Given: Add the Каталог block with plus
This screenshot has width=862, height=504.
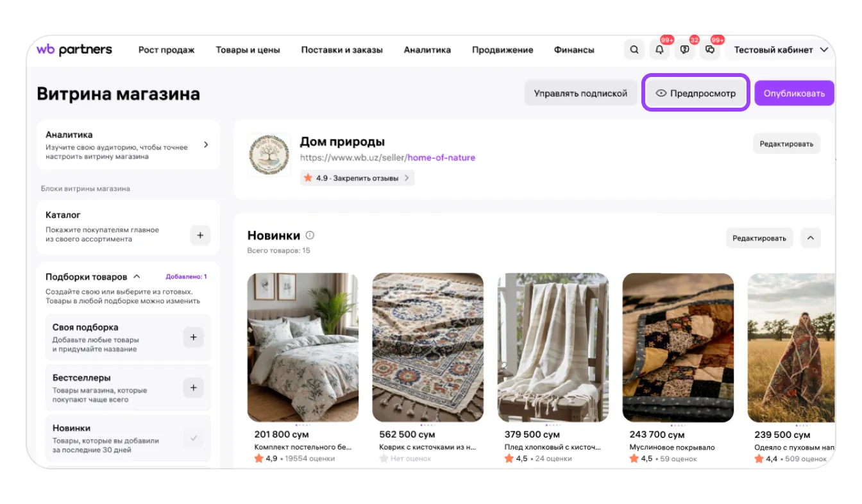Looking at the screenshot, I should click(200, 235).
